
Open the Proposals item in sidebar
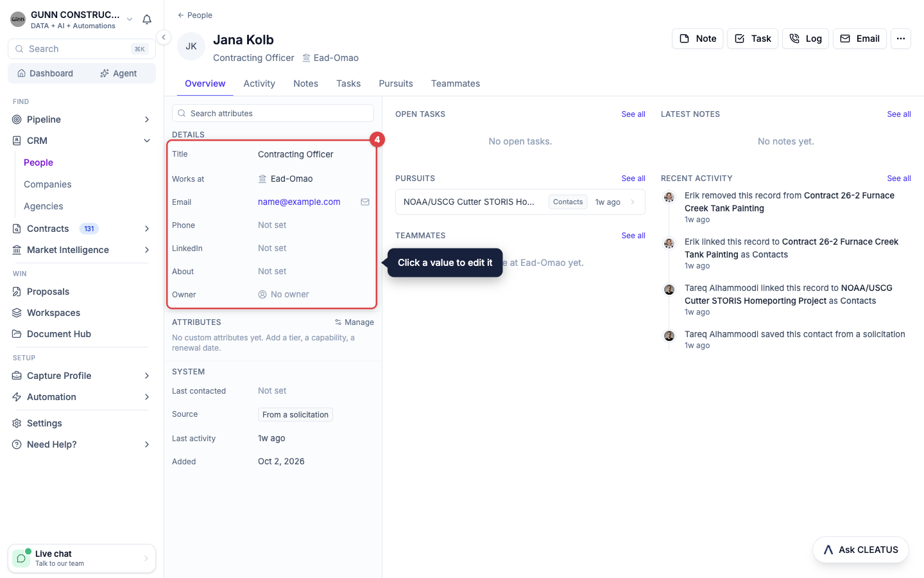pos(81,292)
